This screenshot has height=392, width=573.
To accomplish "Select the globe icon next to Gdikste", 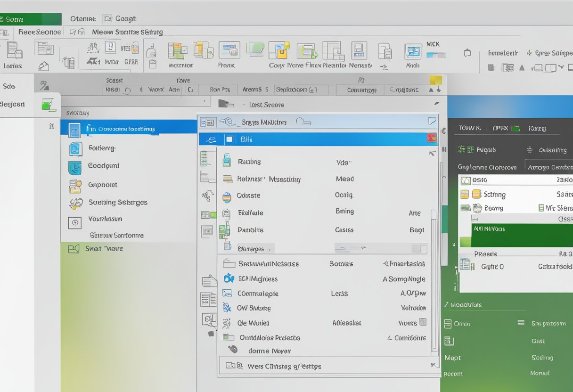I will point(227,196).
